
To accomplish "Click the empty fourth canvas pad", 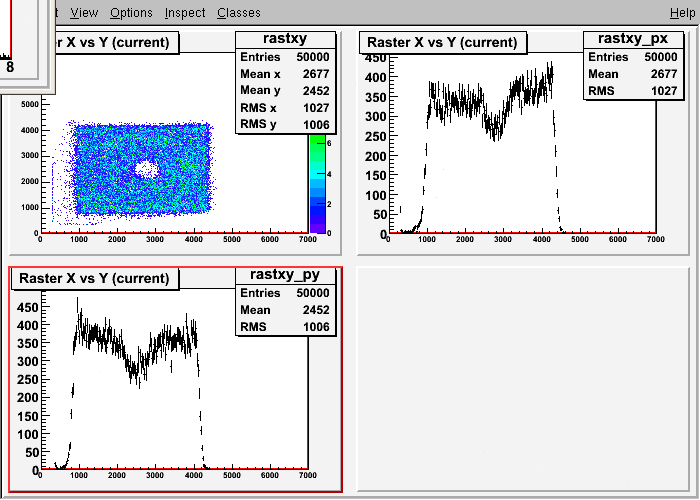I will pyautogui.click(x=523, y=379).
